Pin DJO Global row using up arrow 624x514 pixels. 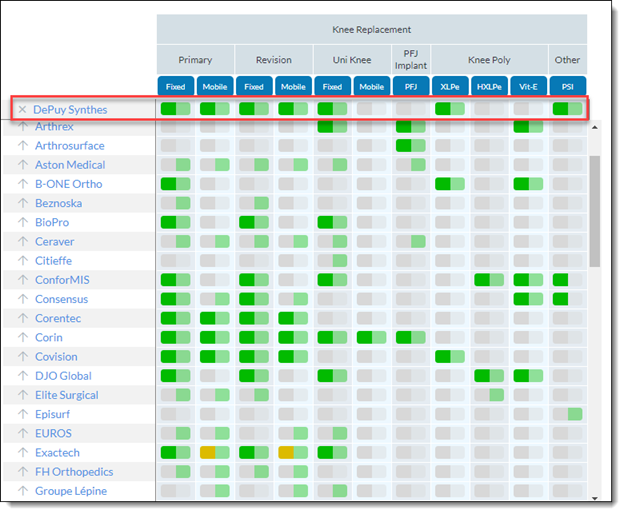23,376
